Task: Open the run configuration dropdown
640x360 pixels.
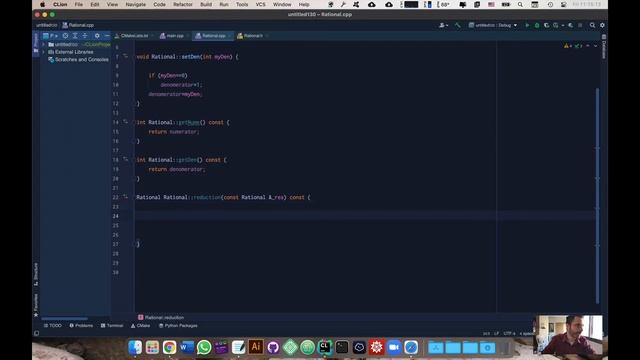Action: point(493,25)
